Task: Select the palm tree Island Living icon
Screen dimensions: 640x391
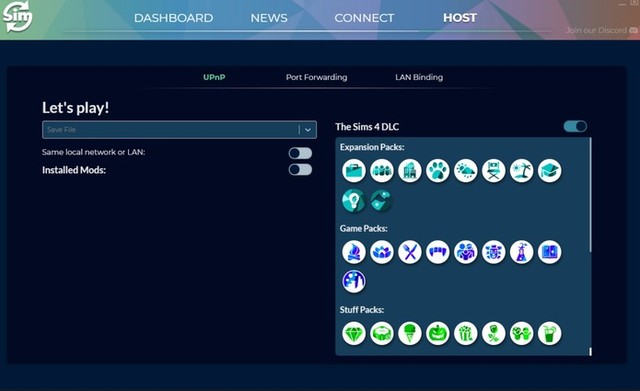Action: pos(521,170)
